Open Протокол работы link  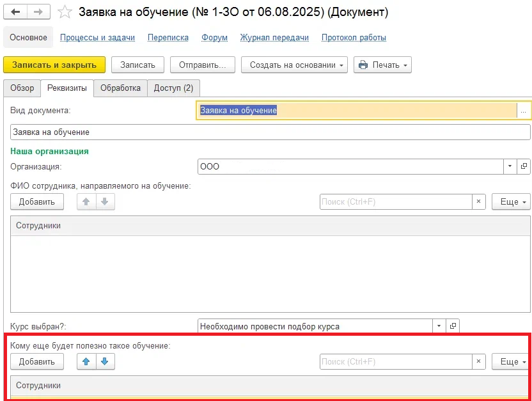354,37
